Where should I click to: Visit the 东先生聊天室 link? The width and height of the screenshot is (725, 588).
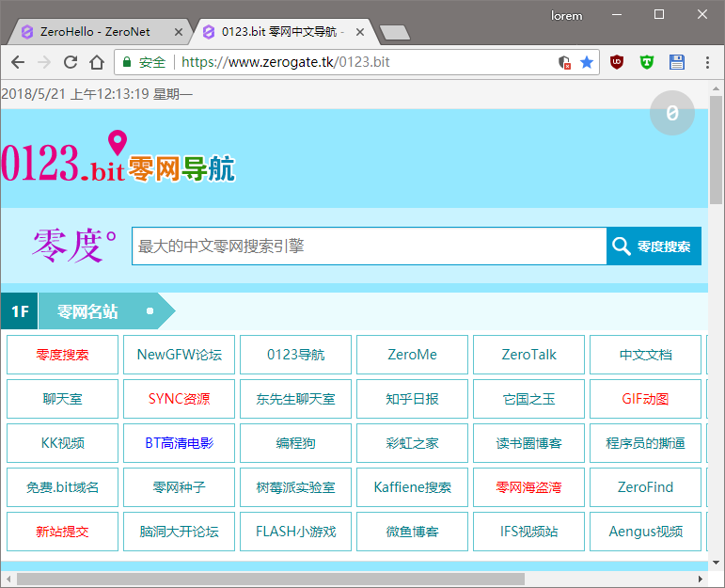[295, 399]
